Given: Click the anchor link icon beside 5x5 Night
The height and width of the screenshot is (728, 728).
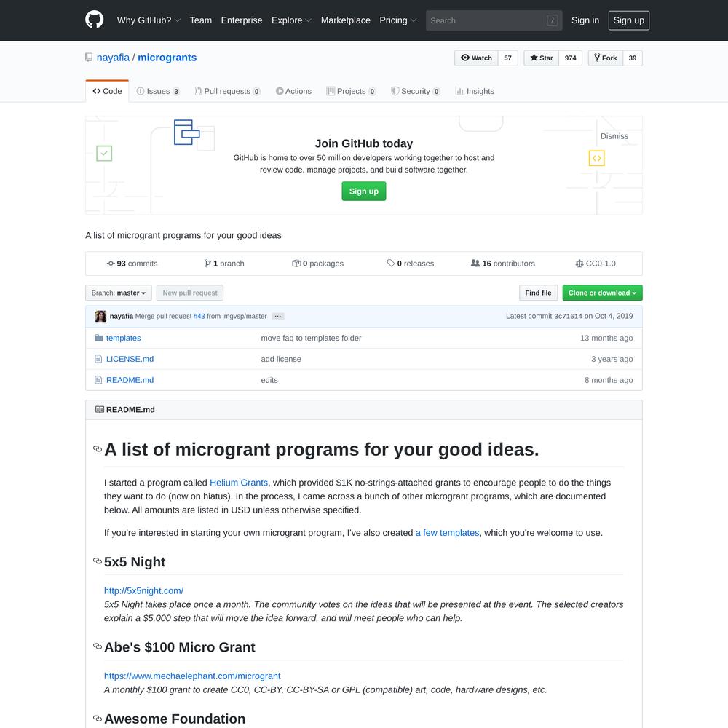Looking at the screenshot, I should (x=98, y=561).
